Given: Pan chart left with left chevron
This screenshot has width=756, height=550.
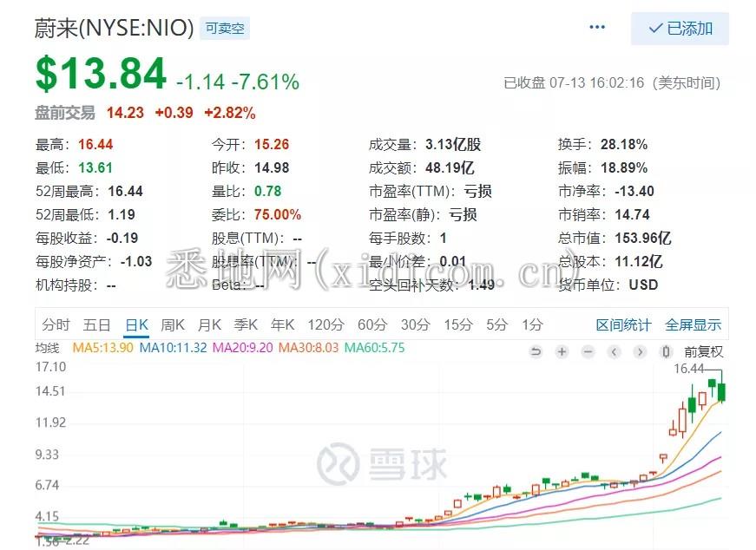Looking at the screenshot, I should tap(614, 352).
